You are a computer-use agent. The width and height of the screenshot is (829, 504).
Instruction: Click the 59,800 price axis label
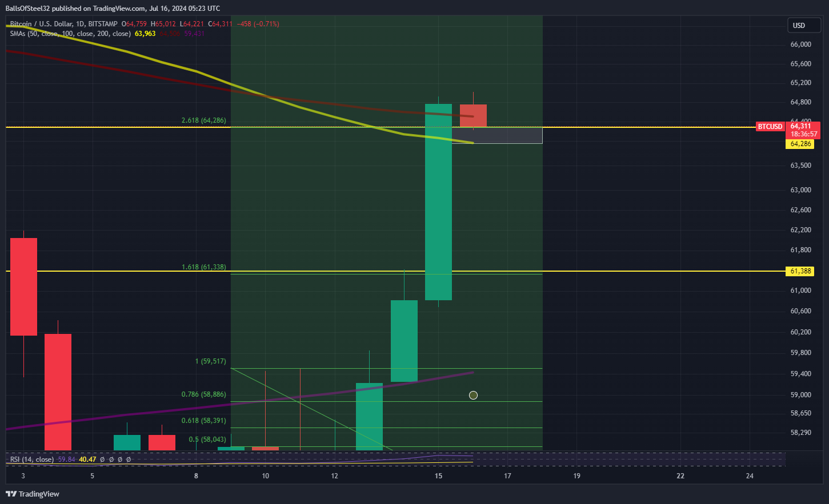[801, 353]
